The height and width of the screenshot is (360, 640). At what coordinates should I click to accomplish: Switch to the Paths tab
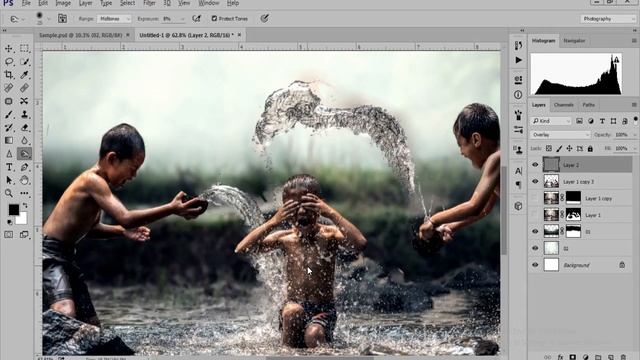click(588, 105)
